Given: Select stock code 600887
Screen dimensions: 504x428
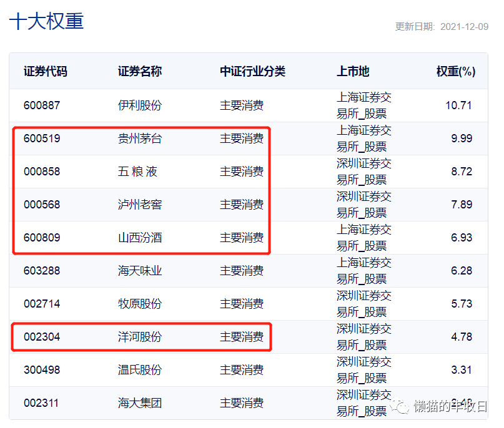Looking at the screenshot, I should [42, 105].
